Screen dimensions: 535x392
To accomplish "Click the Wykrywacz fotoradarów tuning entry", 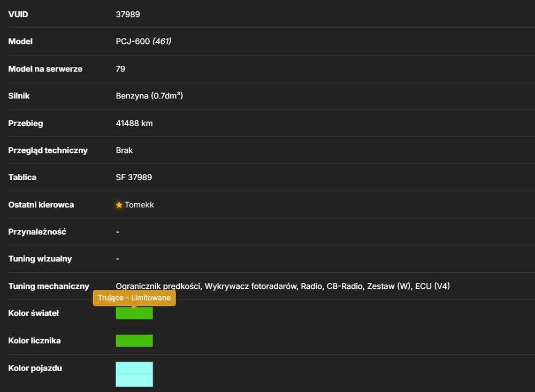I will (250, 286).
